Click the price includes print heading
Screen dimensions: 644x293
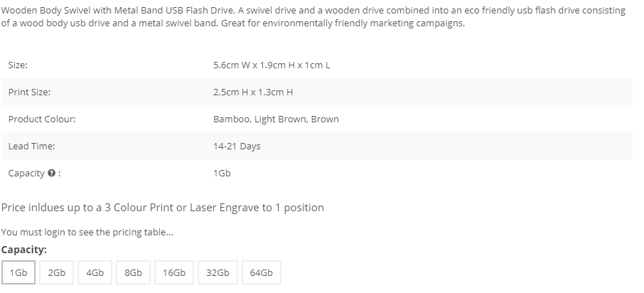pos(163,208)
